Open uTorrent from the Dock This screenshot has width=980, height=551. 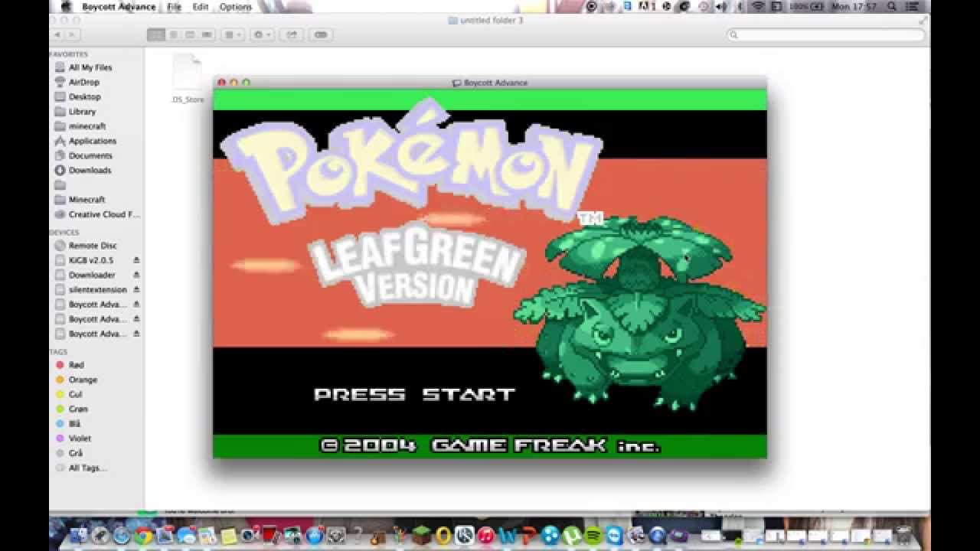[x=572, y=536]
